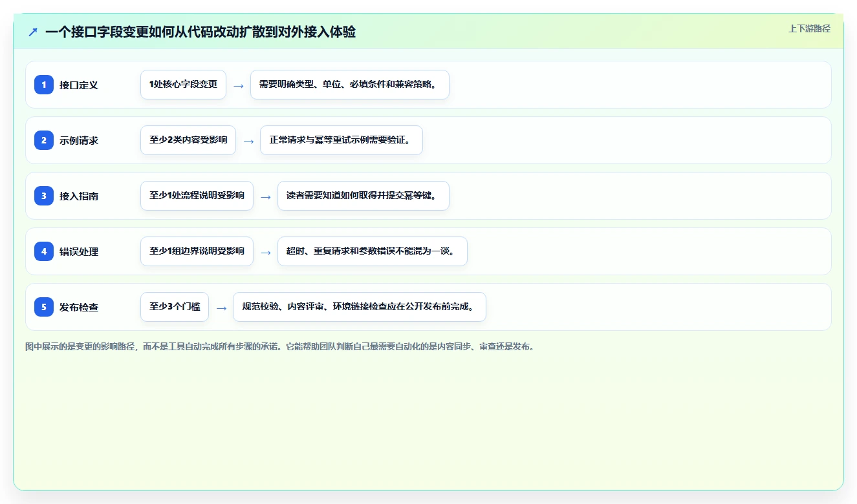
Task: Click the 至少1组边界说明受影响 chip
Action: tap(197, 251)
